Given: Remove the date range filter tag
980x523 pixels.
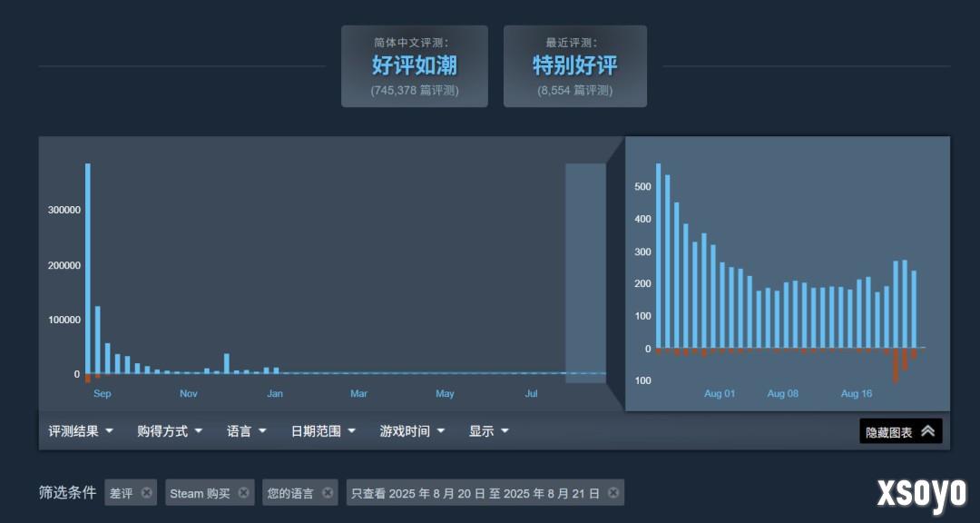Looking at the screenshot, I should [613, 493].
